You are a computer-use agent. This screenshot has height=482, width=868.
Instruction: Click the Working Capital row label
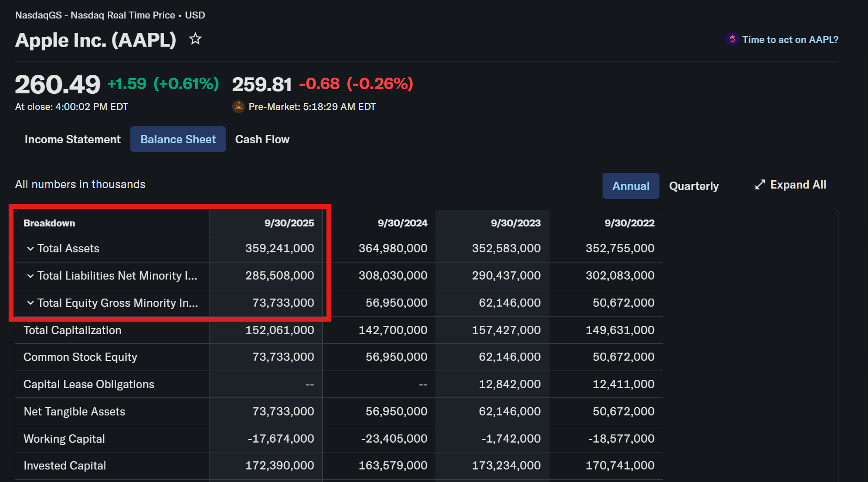[x=64, y=439]
